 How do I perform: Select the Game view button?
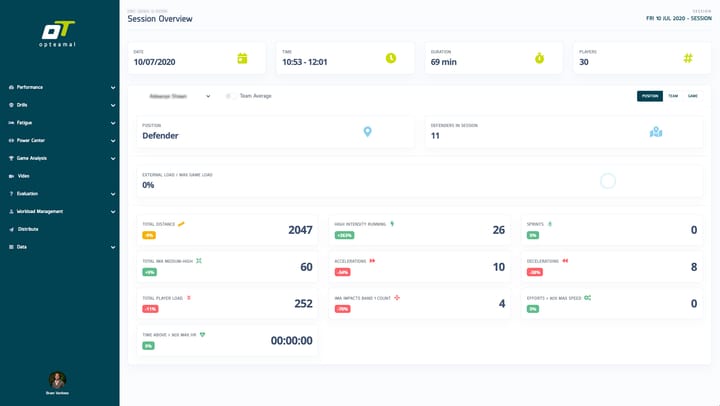(693, 96)
